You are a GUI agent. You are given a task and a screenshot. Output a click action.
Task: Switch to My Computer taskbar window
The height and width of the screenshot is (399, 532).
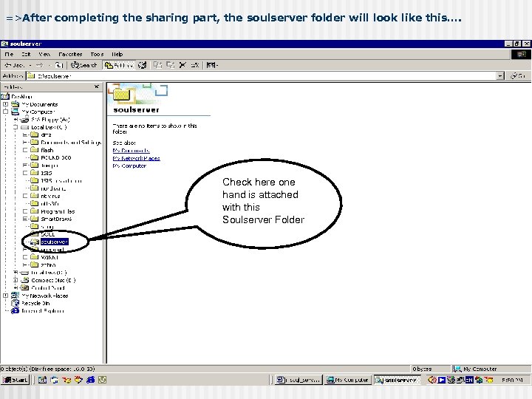[x=347, y=380]
